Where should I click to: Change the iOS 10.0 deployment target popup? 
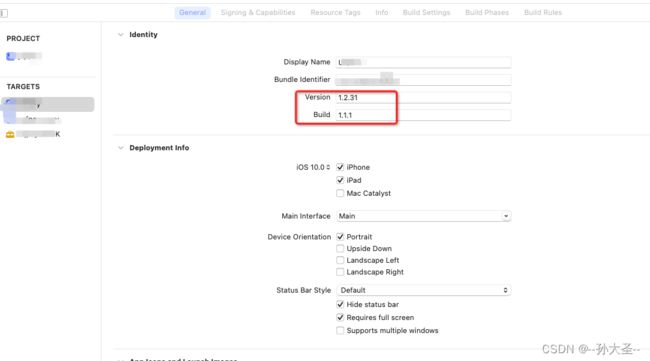click(313, 167)
